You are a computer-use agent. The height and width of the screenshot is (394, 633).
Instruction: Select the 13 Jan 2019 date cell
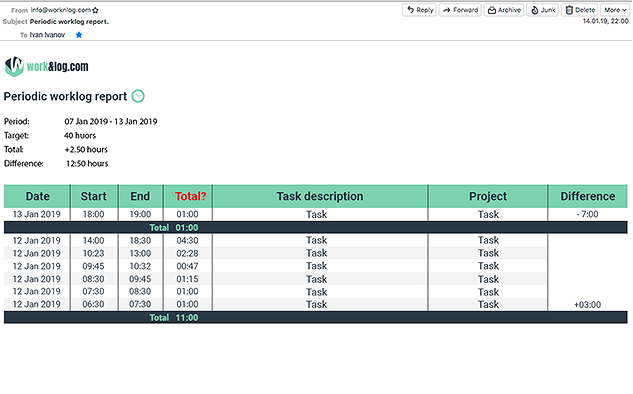37,214
